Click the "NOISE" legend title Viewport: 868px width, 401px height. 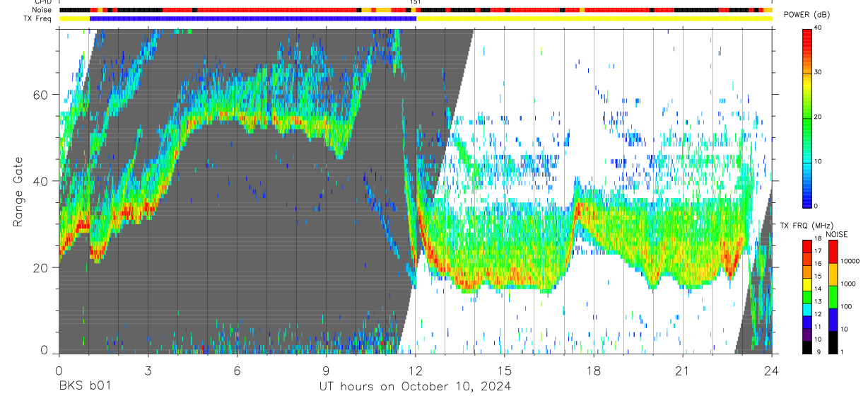pos(838,234)
